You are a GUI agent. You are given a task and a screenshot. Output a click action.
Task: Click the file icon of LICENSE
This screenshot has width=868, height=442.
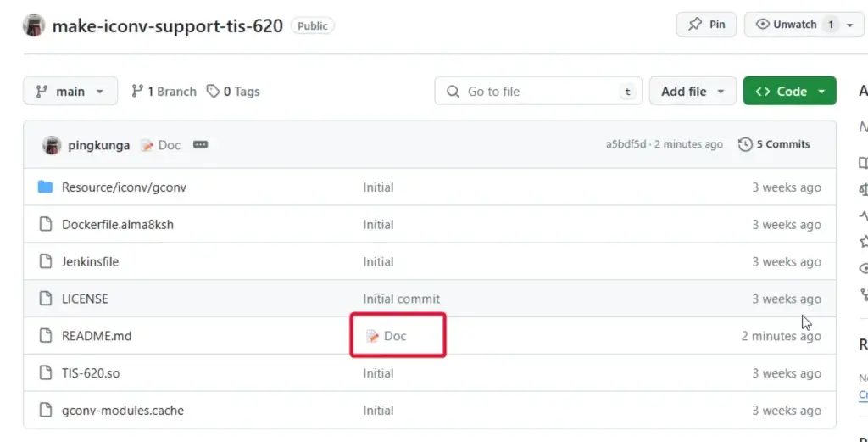(x=46, y=299)
